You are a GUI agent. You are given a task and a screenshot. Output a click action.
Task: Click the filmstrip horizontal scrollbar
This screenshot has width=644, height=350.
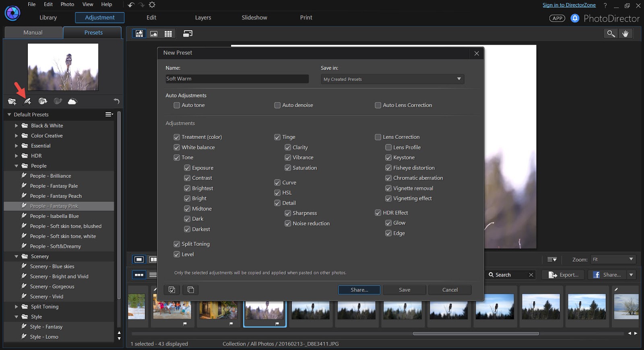pyautogui.click(x=476, y=334)
